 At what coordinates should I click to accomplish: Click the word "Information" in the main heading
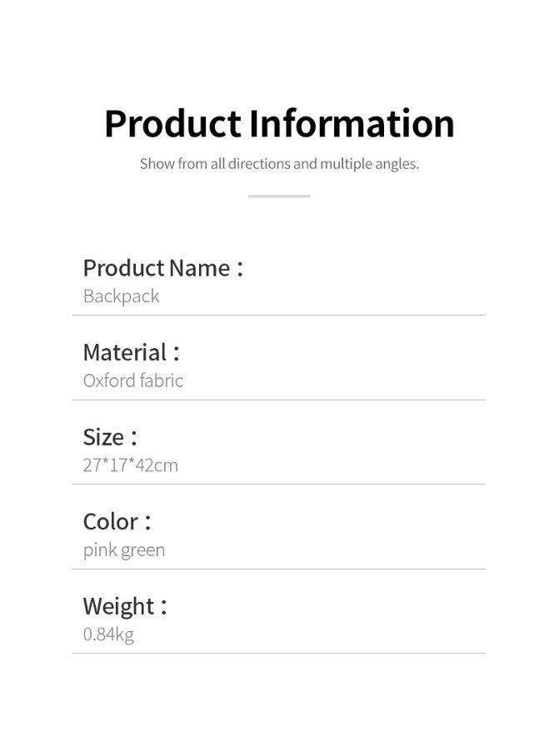point(352,124)
